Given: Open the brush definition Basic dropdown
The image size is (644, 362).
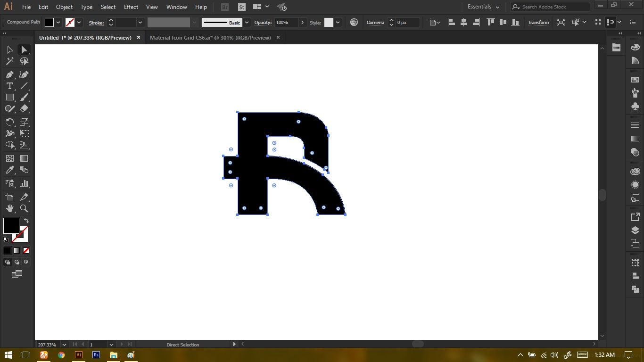Looking at the screenshot, I should (247, 23).
